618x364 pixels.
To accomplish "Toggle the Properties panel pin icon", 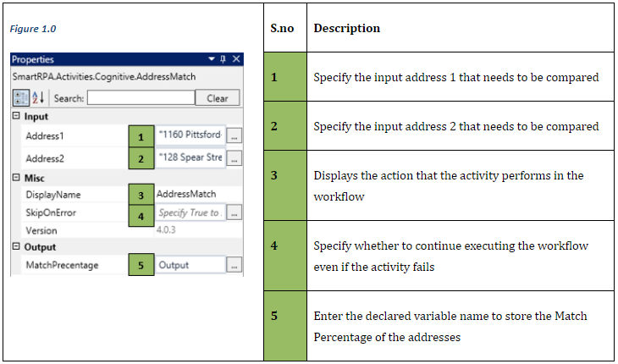I will coord(223,59).
